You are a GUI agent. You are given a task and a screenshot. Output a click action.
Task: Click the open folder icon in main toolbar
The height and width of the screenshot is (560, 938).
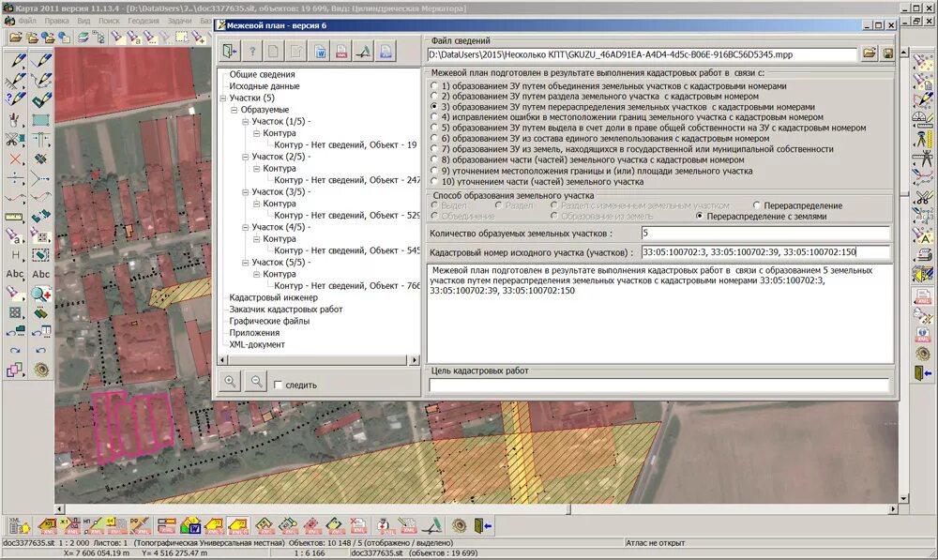pos(16,38)
